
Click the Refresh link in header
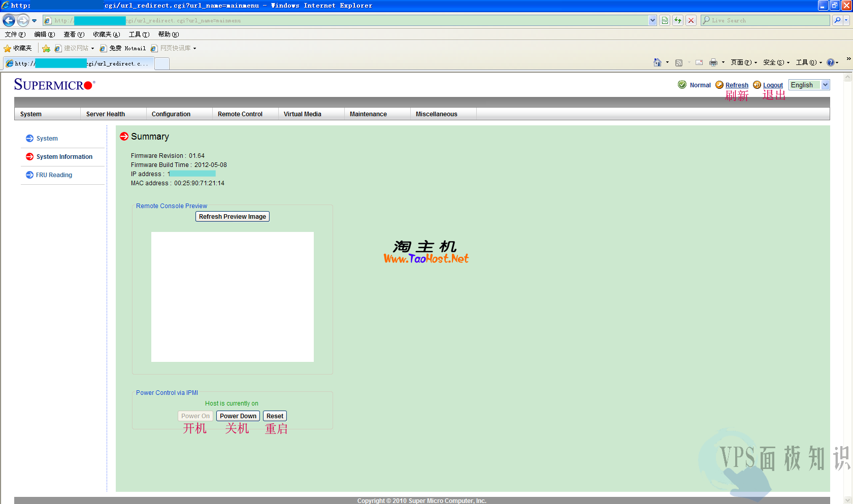(737, 85)
